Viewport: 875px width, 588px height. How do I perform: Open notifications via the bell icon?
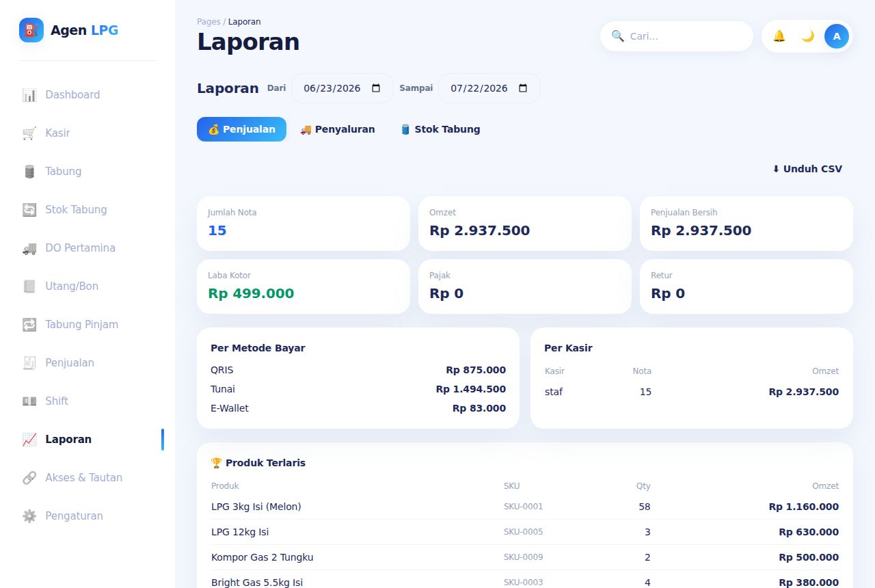[x=779, y=36]
